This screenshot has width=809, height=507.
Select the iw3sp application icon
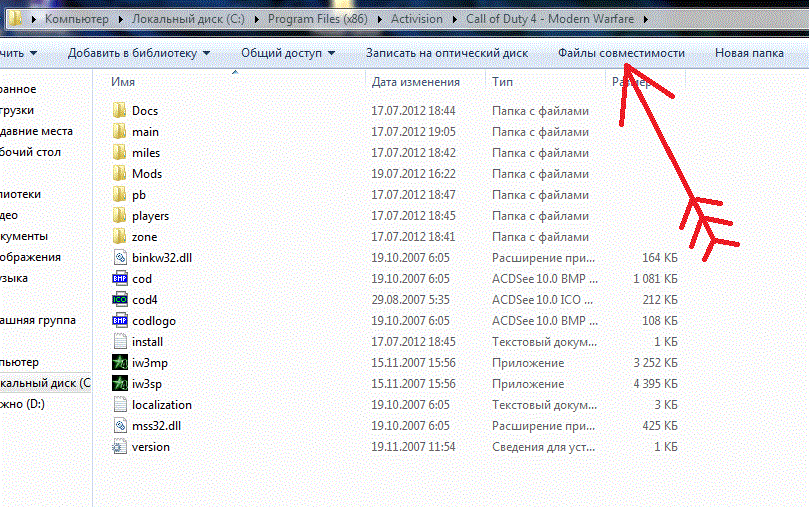click(x=120, y=384)
